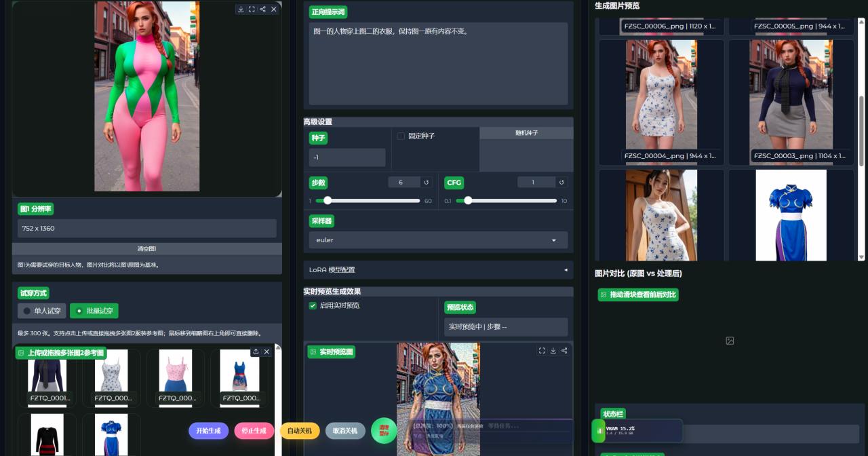
Task: Enable the 固定种子 checkbox
Action: [400, 135]
